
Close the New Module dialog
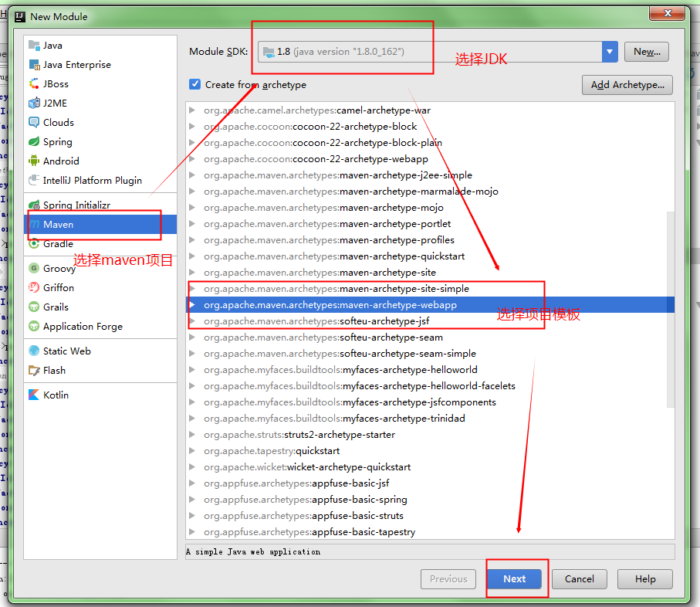tap(667, 13)
